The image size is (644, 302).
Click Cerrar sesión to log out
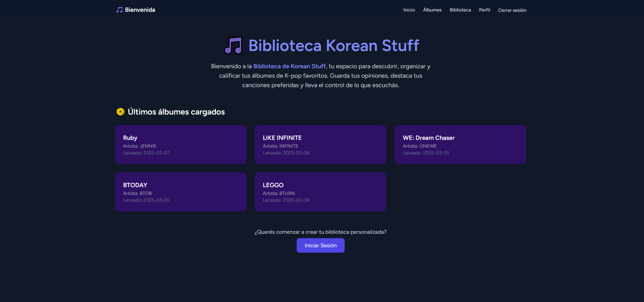pyautogui.click(x=512, y=10)
